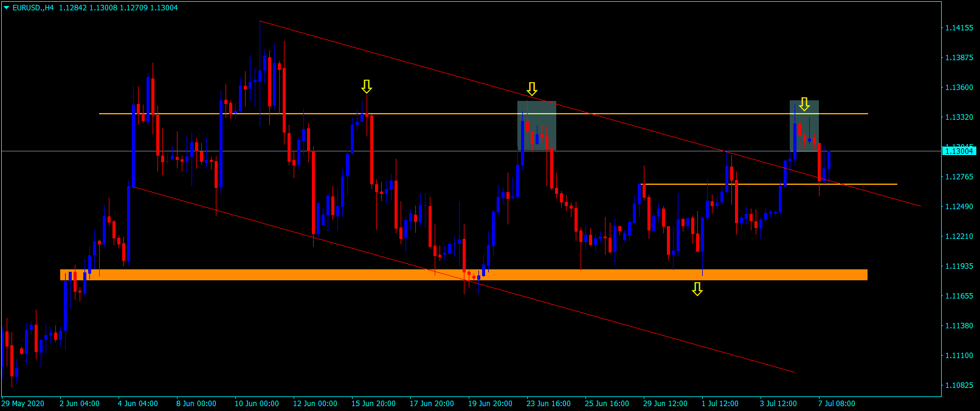Select the short orange line near 1.12765
The width and height of the screenshot is (980, 411).
(x=769, y=184)
